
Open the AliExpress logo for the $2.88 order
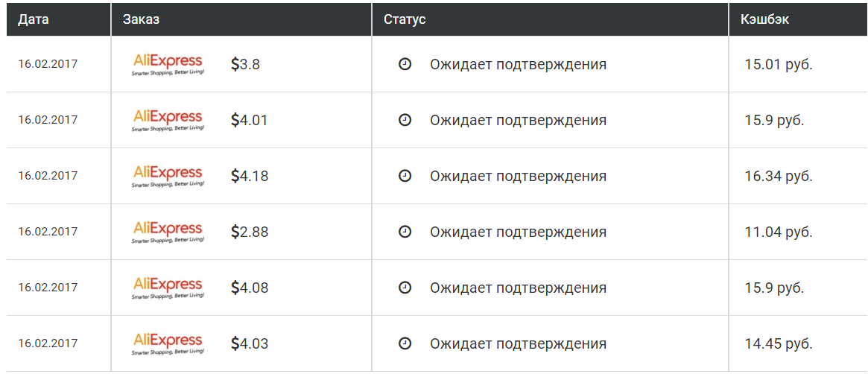[168, 232]
